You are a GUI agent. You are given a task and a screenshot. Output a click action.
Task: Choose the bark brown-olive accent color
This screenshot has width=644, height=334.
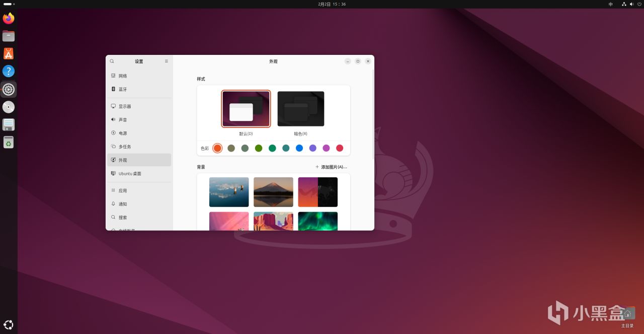click(x=231, y=148)
